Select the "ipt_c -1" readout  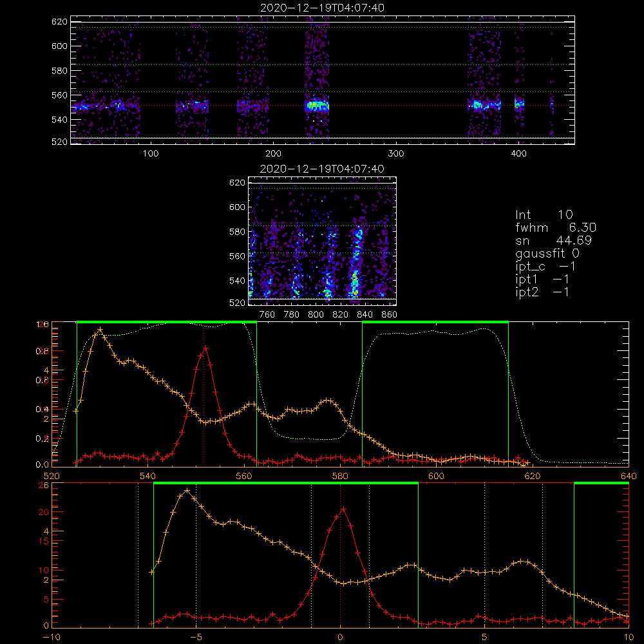[x=545, y=267]
